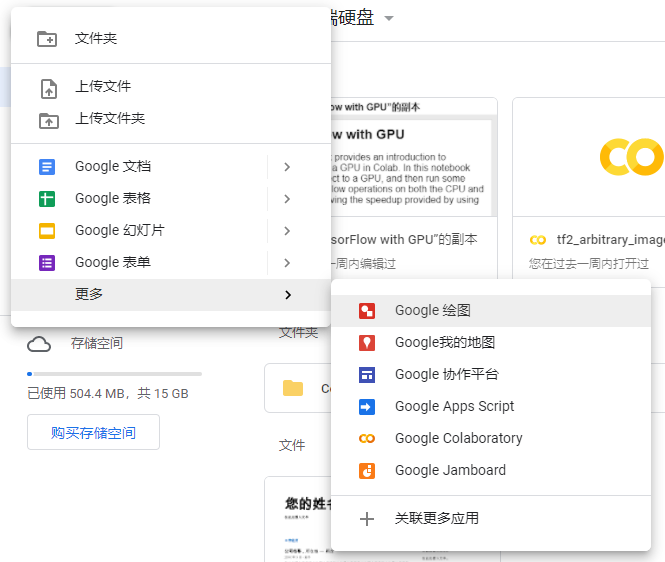
Task: Click the storage usage progress bar
Action: click(x=115, y=374)
